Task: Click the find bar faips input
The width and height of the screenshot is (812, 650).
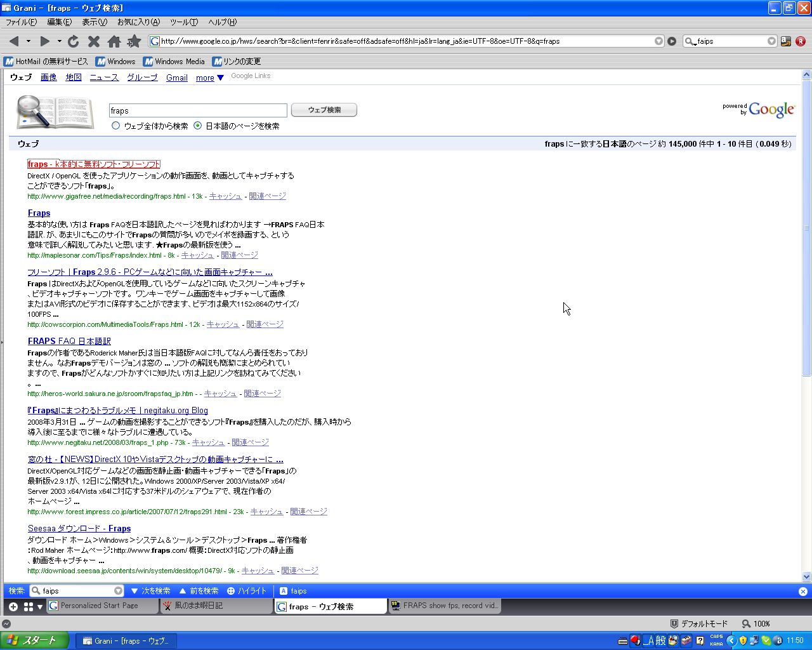Action: click(76, 591)
